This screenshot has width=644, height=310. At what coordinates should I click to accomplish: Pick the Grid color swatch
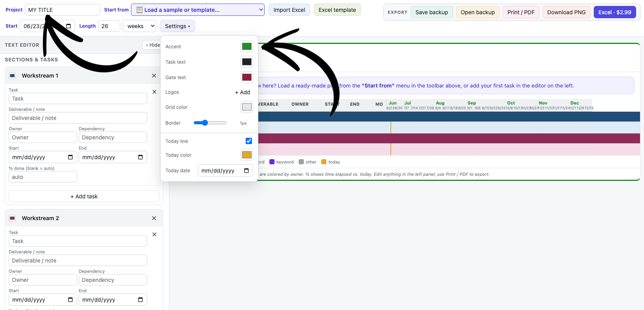pos(247,107)
